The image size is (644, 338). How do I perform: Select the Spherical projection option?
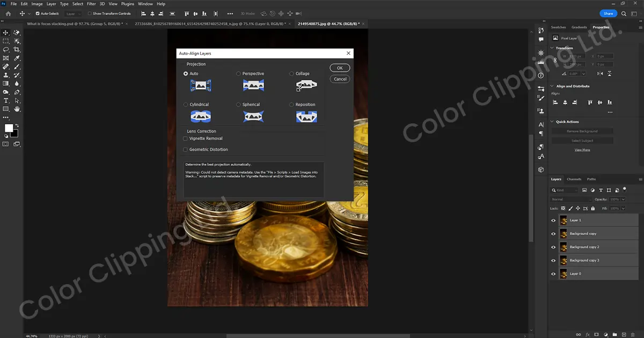click(239, 105)
